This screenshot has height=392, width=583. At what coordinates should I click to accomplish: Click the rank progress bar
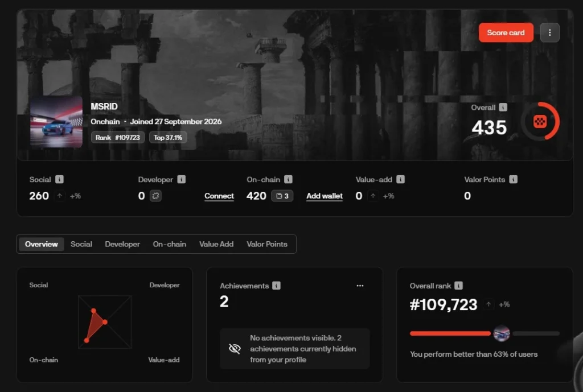click(485, 333)
